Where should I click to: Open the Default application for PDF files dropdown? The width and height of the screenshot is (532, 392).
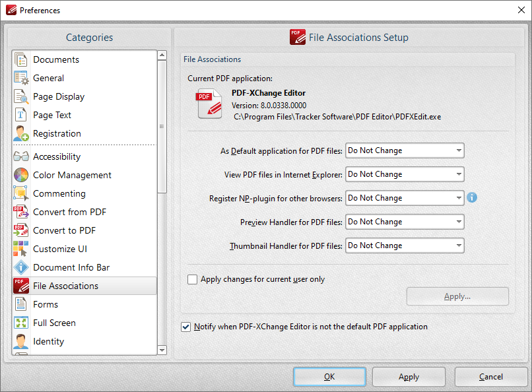[x=405, y=150]
